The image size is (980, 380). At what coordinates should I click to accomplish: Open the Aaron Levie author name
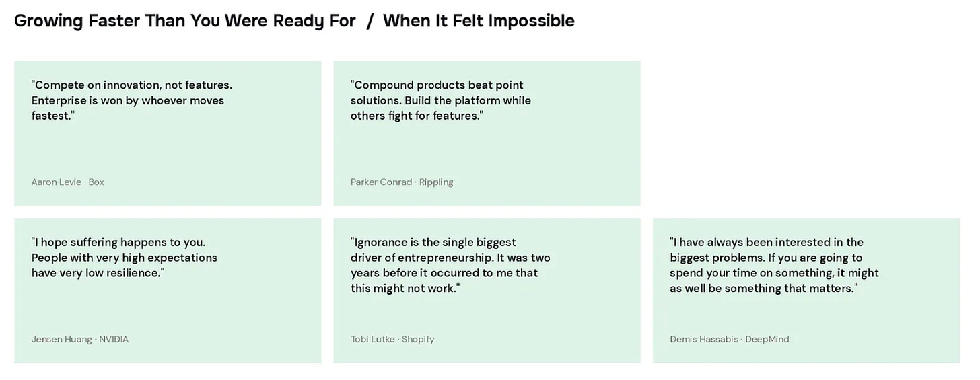tap(56, 182)
